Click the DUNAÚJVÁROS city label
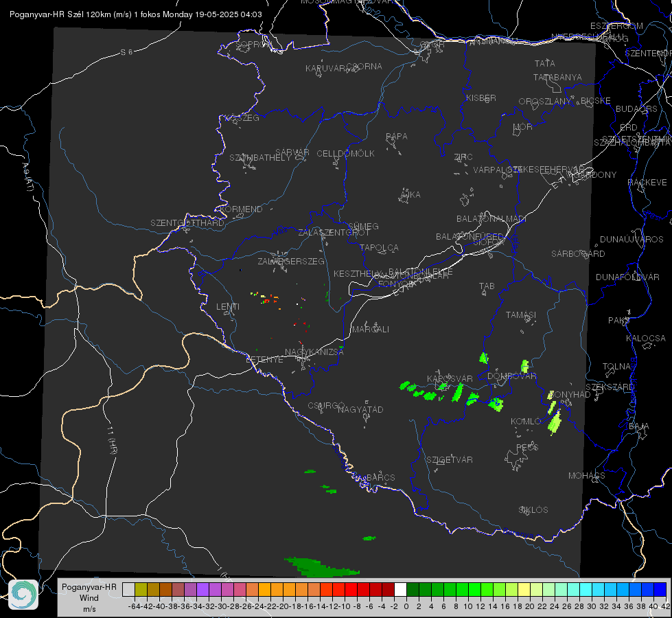Image resolution: width=672 pixels, height=618 pixels. click(632, 240)
